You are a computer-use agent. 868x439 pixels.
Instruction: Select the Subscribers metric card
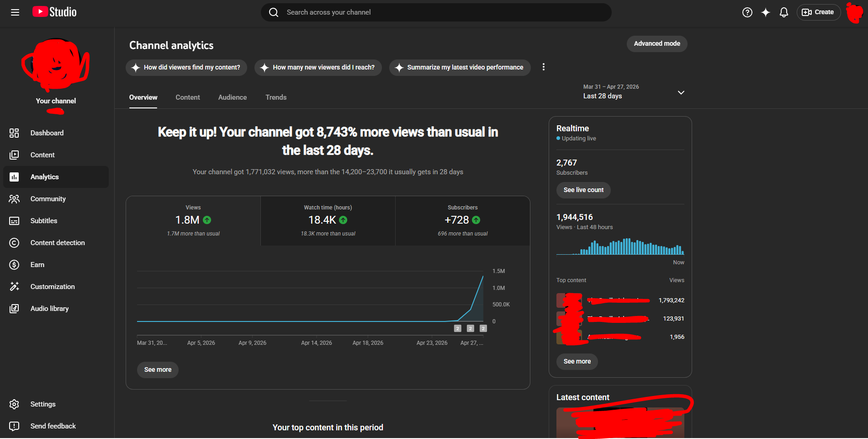tap(463, 221)
